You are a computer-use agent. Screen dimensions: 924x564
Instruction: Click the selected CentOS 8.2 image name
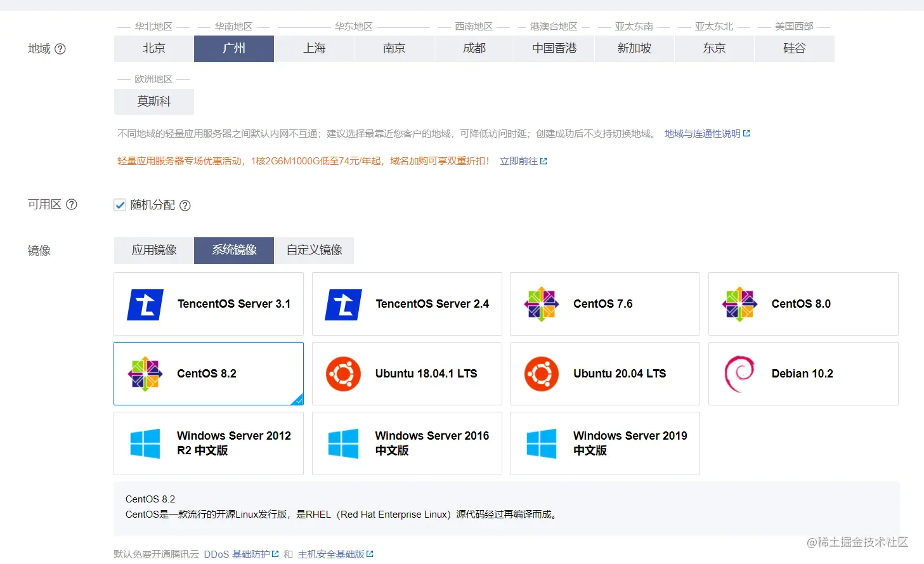click(x=207, y=374)
